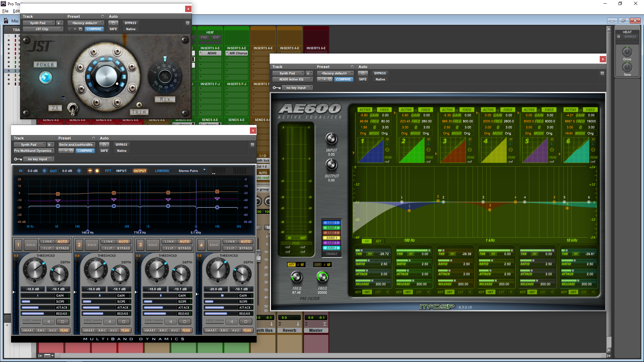This screenshot has height=362, width=644.
Task: Click the JST Clip Mix percent dial
Action: [165, 76]
